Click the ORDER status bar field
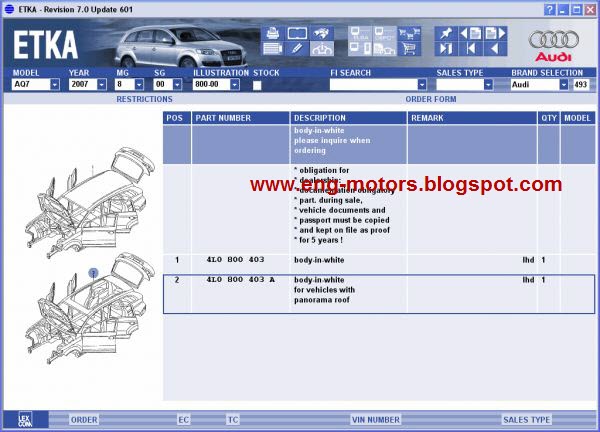This screenshot has width=600, height=432. pos(84,420)
